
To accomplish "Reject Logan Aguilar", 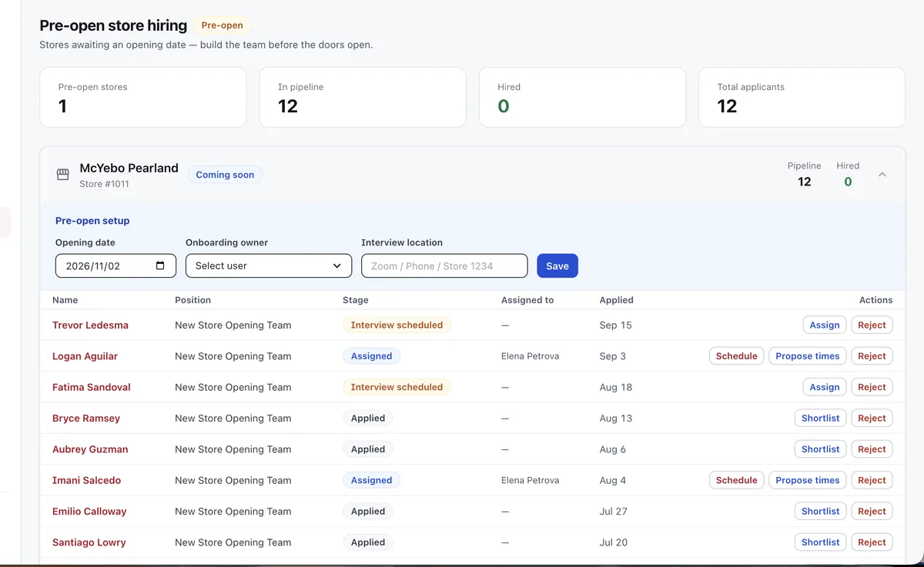I will coord(872,356).
